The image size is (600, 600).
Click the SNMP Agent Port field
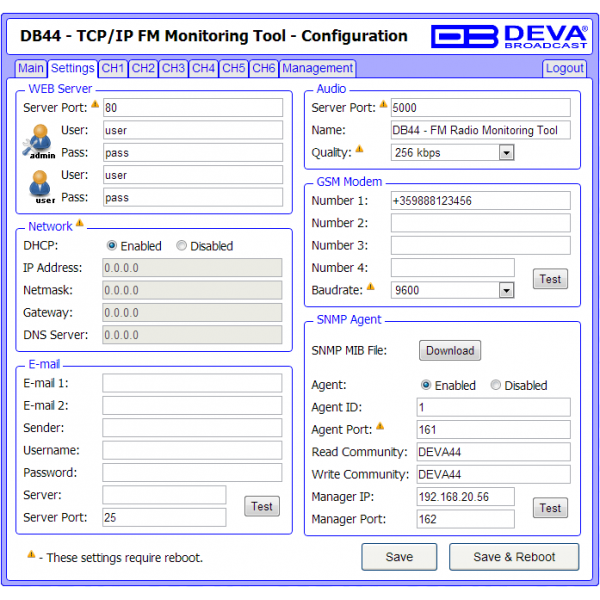(494, 430)
